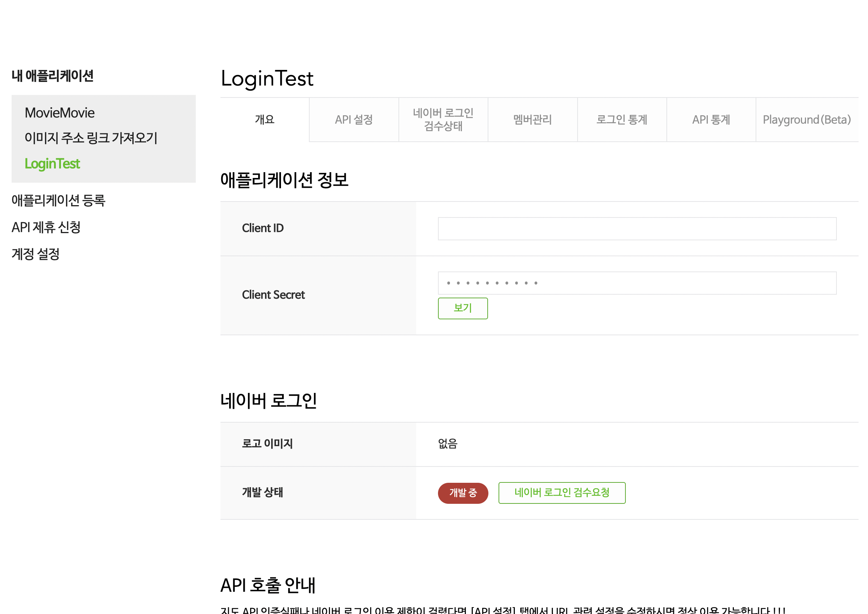Screen dimensions: 868x614
Task: Click the 보기 button to reveal Client Secret
Action: 463,308
